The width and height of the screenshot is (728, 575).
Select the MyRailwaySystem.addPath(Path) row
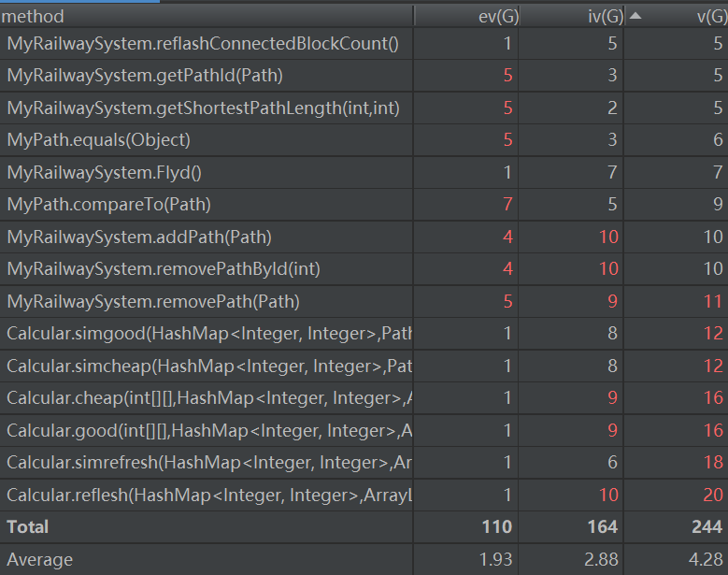(x=139, y=237)
